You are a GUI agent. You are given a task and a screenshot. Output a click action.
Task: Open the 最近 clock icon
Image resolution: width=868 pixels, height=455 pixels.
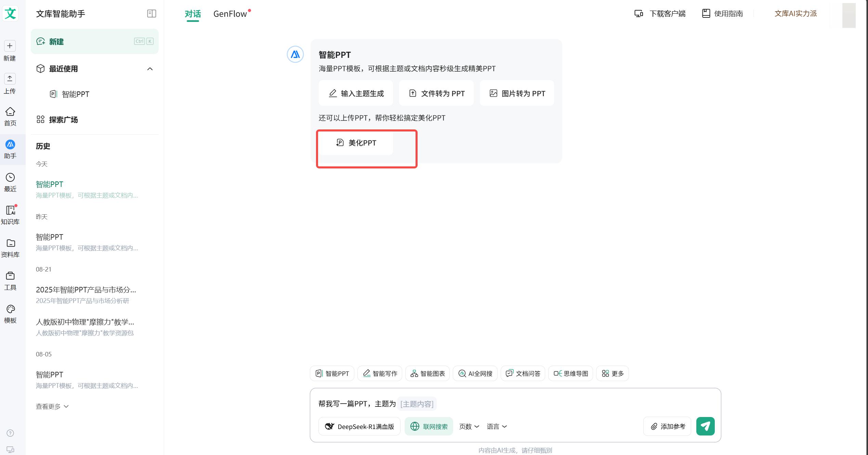click(10, 182)
